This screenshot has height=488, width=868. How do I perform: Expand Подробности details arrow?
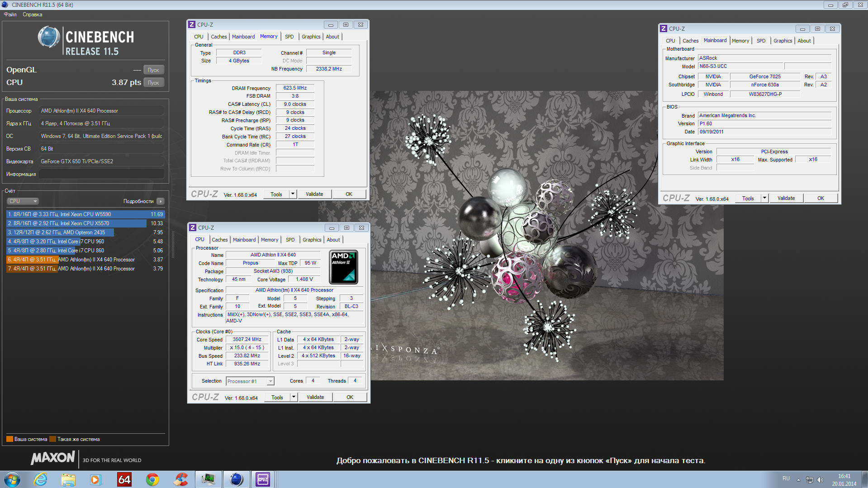point(161,201)
